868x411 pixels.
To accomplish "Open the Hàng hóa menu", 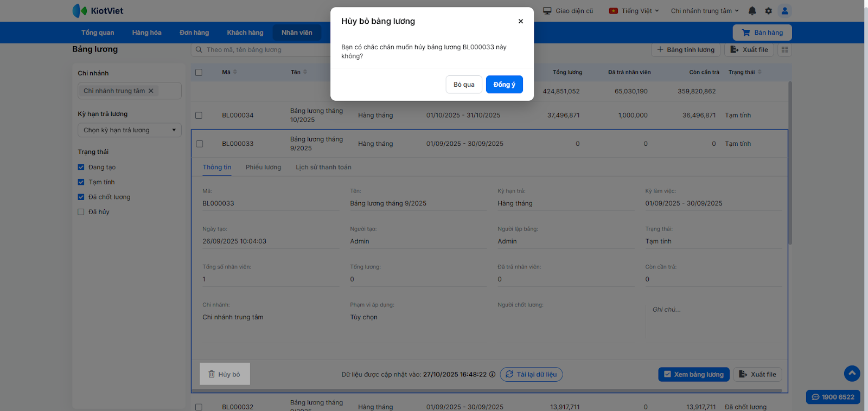I will click(146, 33).
